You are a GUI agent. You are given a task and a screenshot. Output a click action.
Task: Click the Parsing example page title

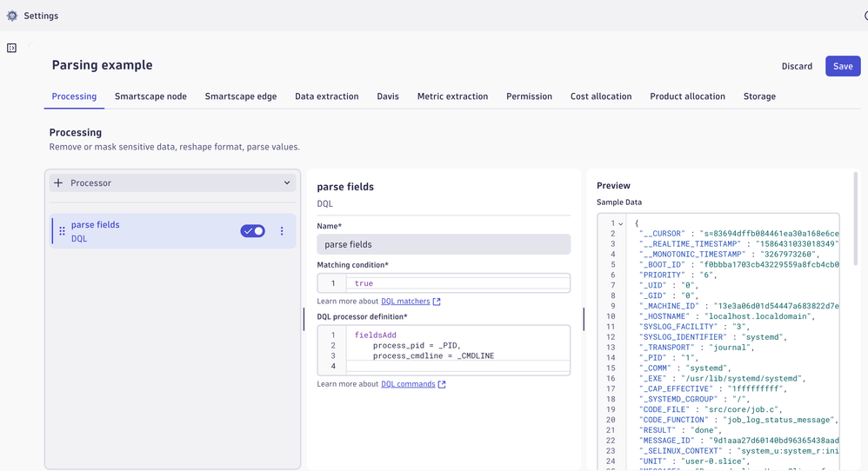click(x=103, y=65)
